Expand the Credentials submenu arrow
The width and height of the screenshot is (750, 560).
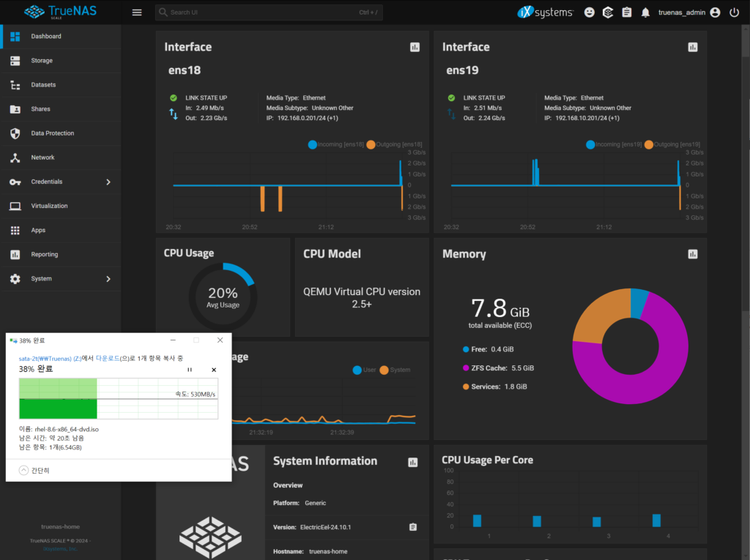pyautogui.click(x=108, y=182)
